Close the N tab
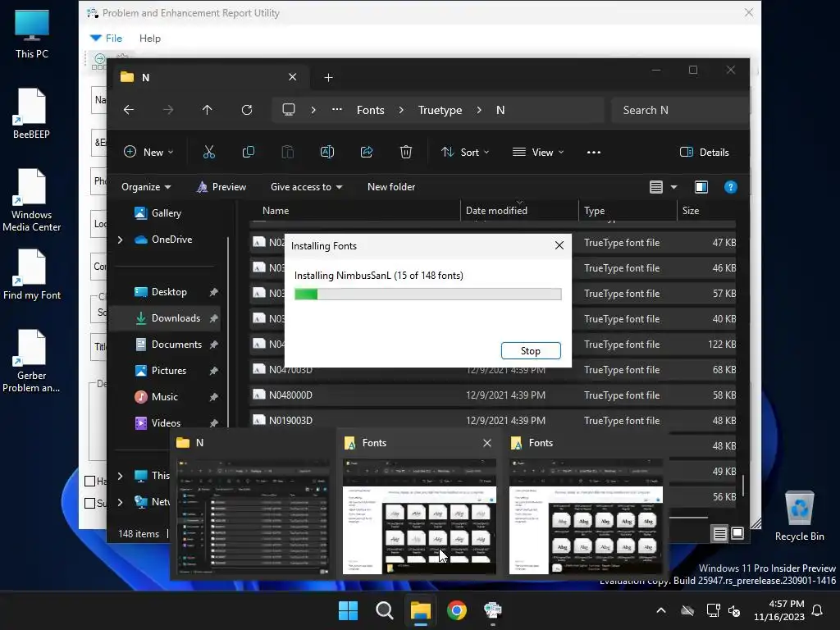This screenshot has width=840, height=630. coord(293,77)
